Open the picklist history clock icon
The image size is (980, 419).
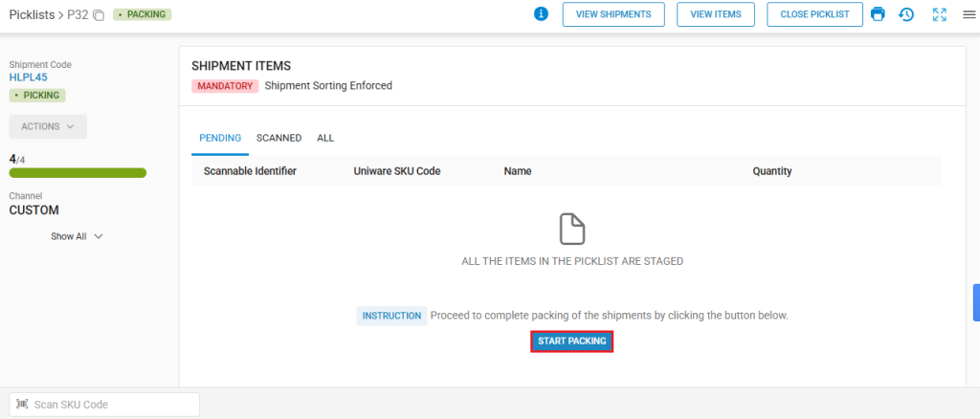click(906, 14)
